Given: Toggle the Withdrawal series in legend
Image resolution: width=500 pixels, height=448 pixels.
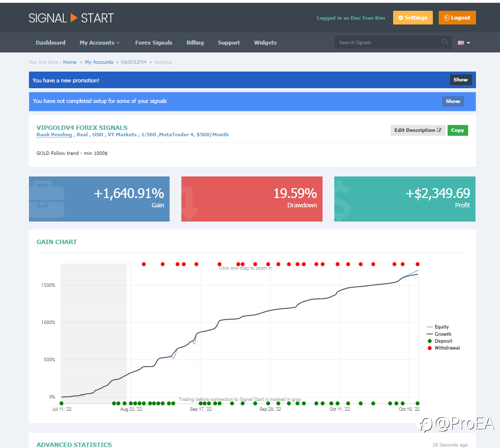Looking at the screenshot, I should [x=444, y=348].
